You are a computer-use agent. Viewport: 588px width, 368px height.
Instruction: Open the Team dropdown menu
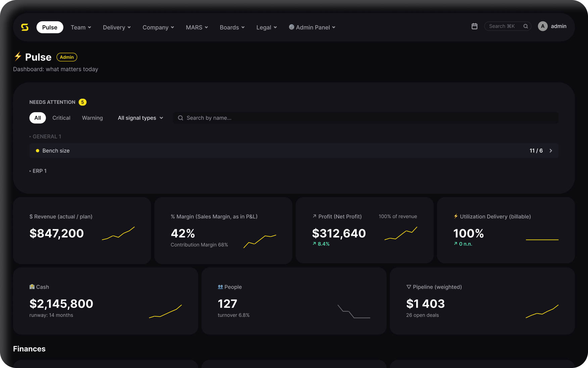coord(81,27)
